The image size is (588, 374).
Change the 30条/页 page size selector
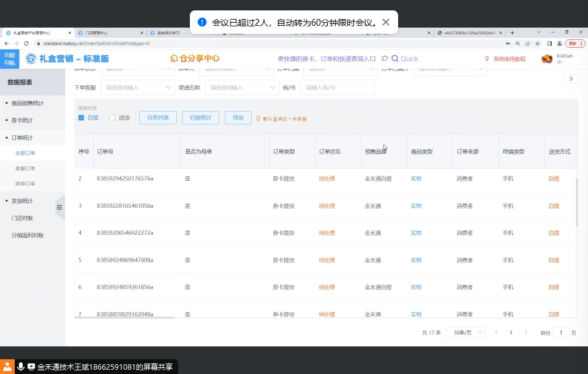click(x=465, y=332)
